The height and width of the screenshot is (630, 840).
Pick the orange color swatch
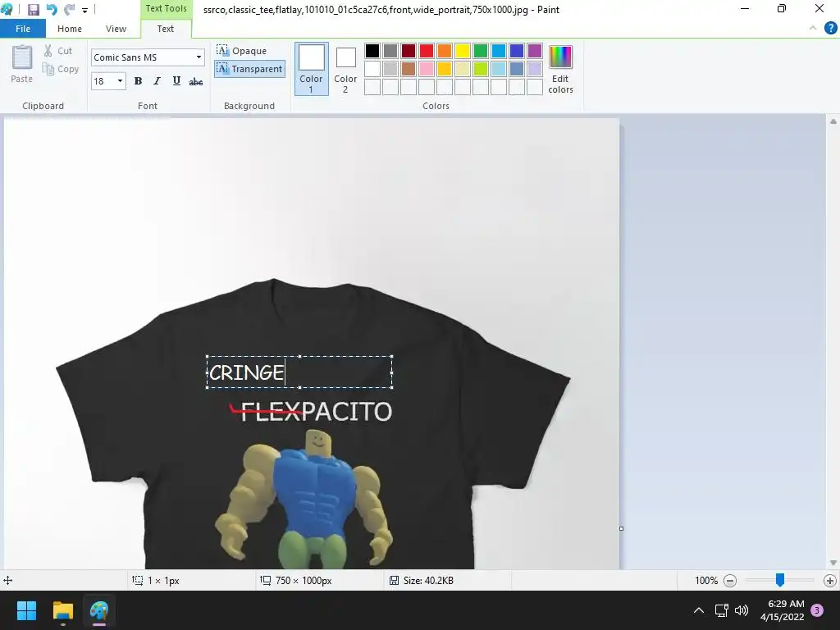[x=445, y=51]
